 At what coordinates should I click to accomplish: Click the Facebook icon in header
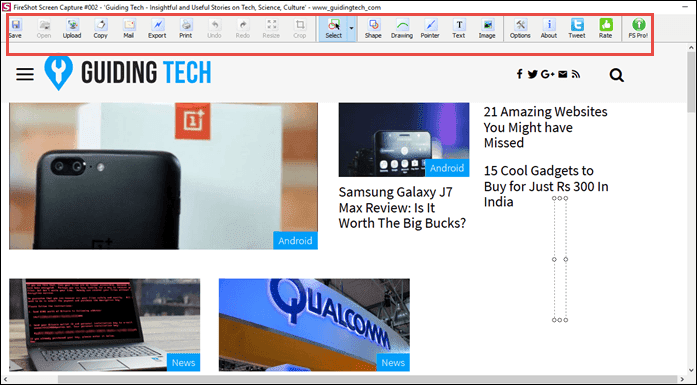519,74
